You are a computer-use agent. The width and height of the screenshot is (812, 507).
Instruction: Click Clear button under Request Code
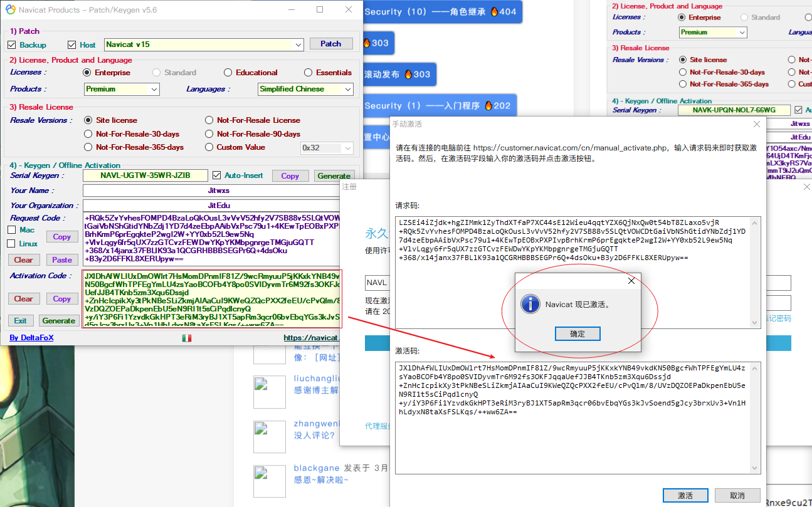24,260
